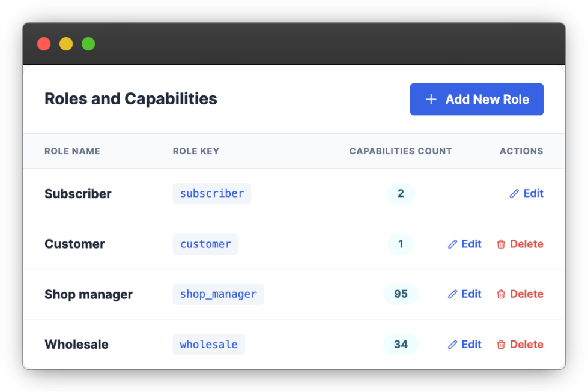Click the Actions column header

tap(521, 151)
